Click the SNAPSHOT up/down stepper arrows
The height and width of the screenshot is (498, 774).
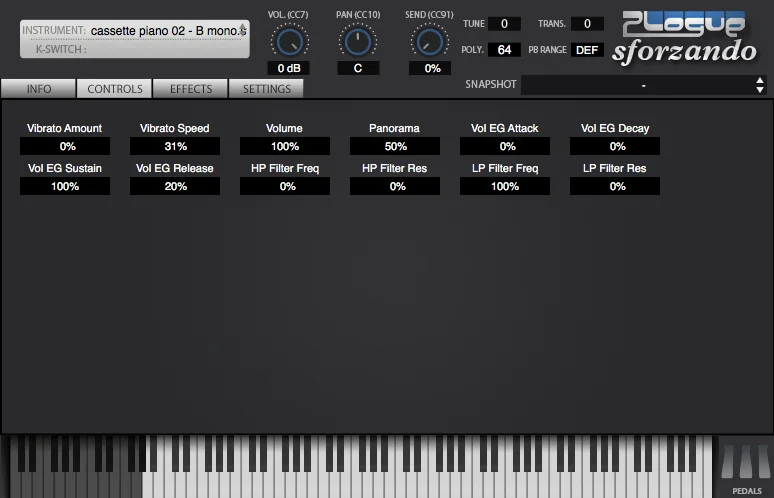click(x=760, y=85)
